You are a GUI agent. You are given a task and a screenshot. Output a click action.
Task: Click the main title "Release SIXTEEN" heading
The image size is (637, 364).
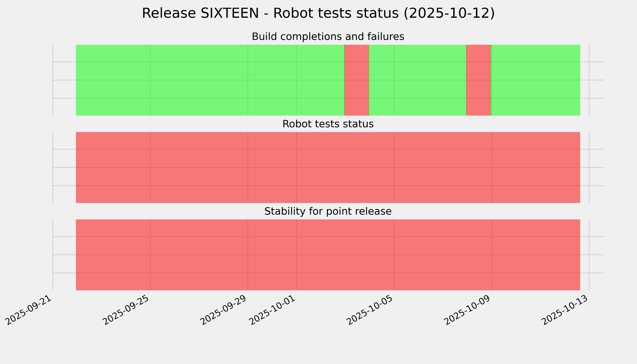318,13
